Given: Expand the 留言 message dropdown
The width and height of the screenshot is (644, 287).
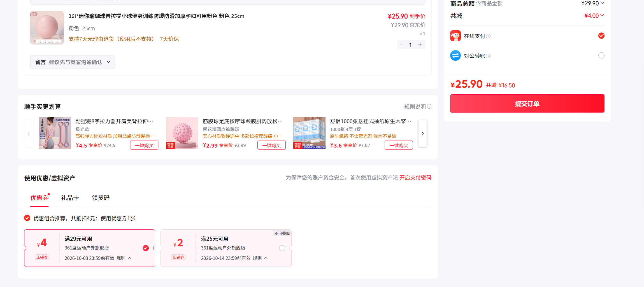Looking at the screenshot, I should [x=73, y=62].
